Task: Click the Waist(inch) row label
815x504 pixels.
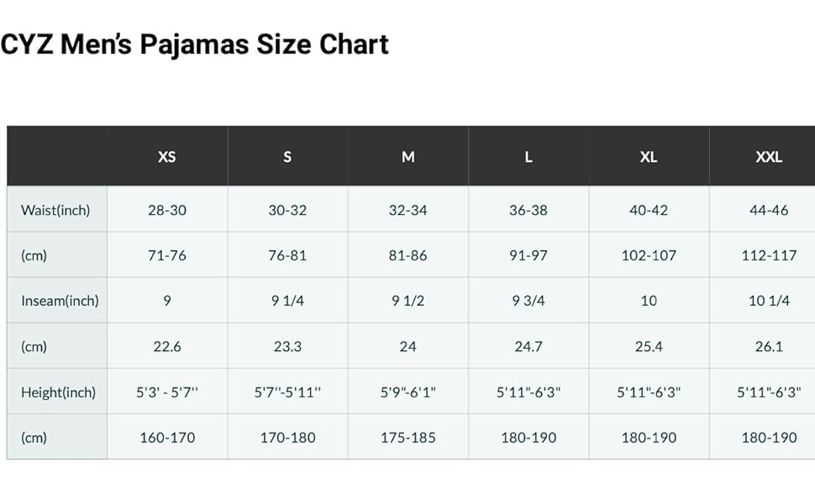Action: coord(55,211)
